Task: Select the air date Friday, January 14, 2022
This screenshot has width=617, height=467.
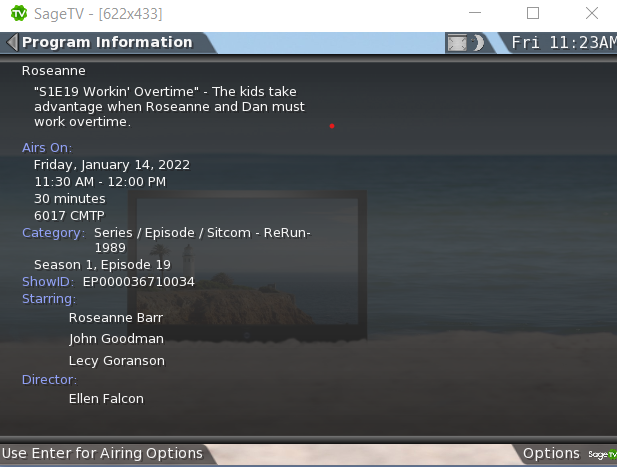Action: tap(112, 165)
